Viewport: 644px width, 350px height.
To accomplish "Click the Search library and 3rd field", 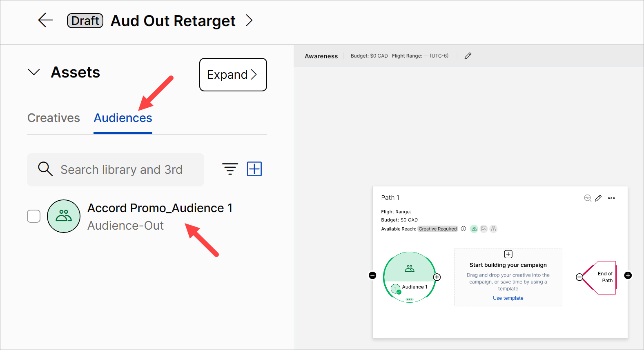I will click(x=121, y=170).
